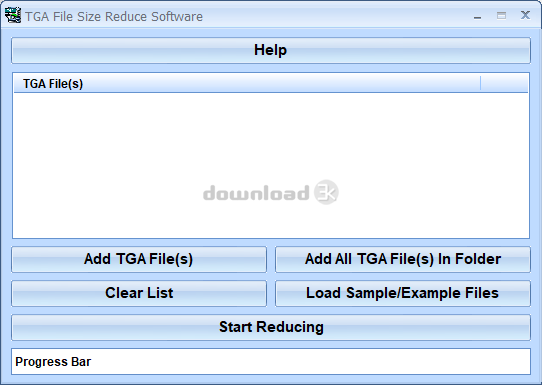Load Sample/Example Files
This screenshot has width=542, height=385.
coord(403,293)
